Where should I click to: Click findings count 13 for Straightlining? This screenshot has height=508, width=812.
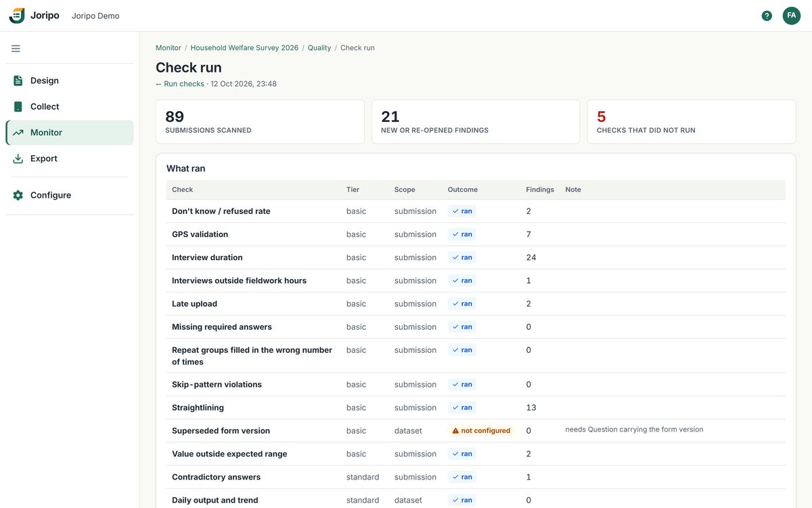531,407
